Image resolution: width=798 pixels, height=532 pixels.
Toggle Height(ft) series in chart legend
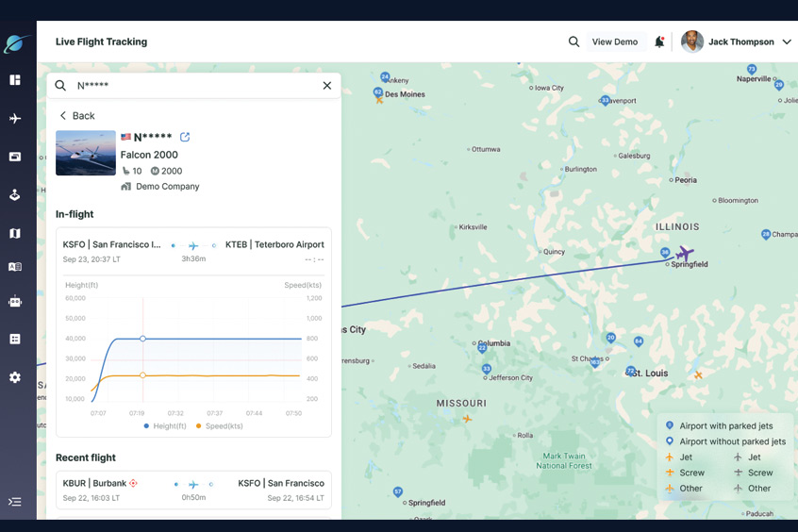click(x=165, y=426)
